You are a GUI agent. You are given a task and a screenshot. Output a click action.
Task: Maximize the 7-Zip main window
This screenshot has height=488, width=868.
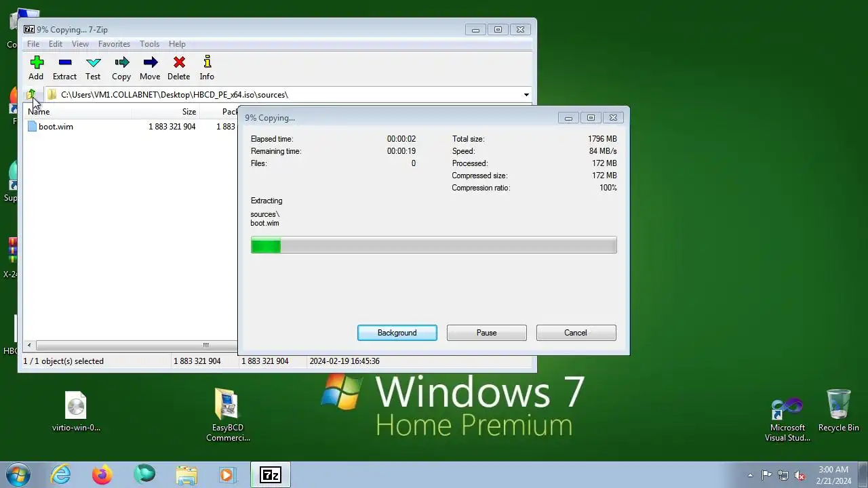pos(498,30)
